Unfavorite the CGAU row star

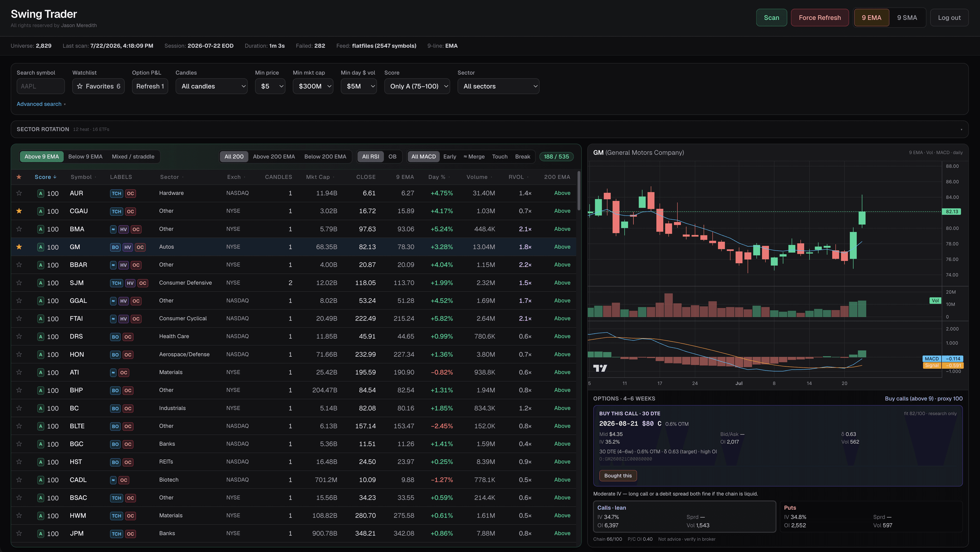click(19, 211)
